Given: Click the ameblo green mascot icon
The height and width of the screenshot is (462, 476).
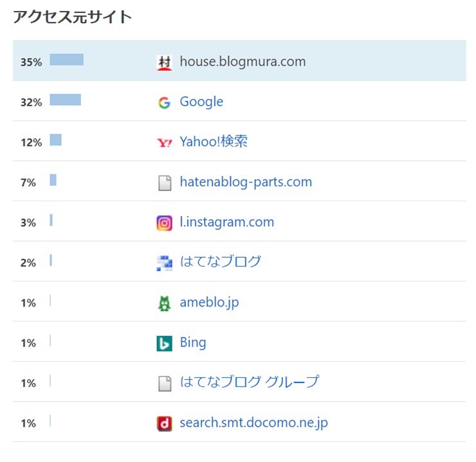Looking at the screenshot, I should coord(165,303).
